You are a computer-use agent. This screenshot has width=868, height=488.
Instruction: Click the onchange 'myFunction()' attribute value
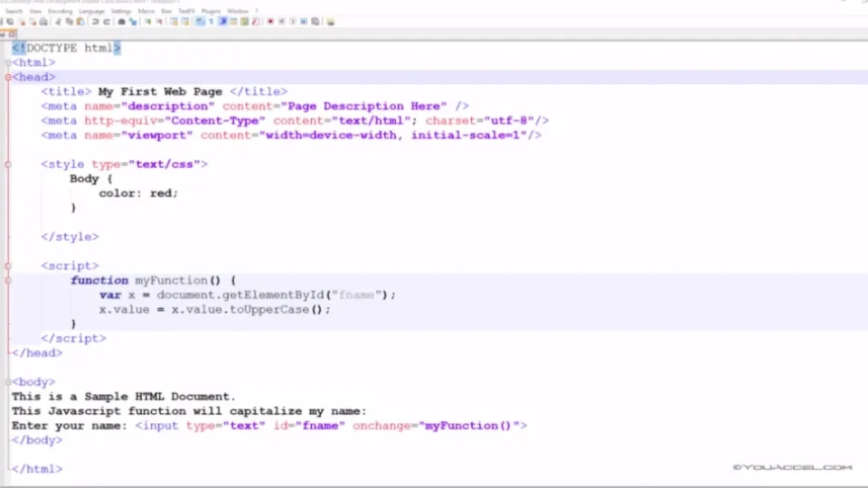[x=468, y=426]
